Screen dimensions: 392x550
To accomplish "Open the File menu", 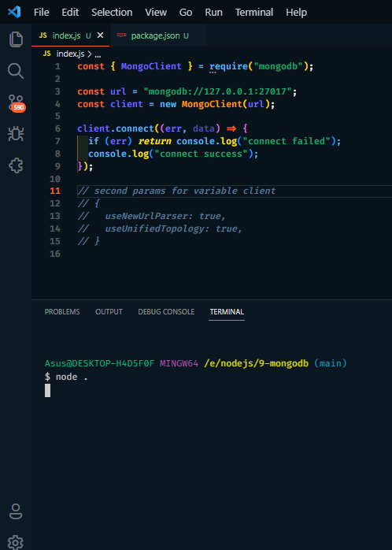I will tap(42, 13).
